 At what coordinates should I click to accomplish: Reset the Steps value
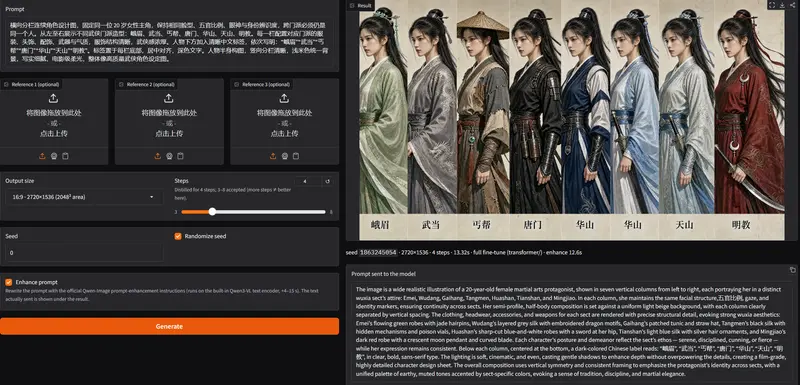coord(328,181)
